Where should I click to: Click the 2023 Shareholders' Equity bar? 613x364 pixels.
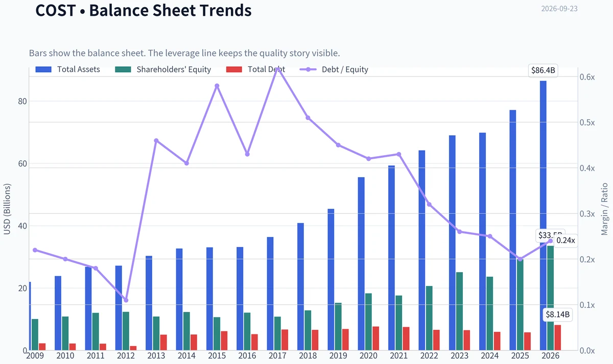[x=459, y=311]
